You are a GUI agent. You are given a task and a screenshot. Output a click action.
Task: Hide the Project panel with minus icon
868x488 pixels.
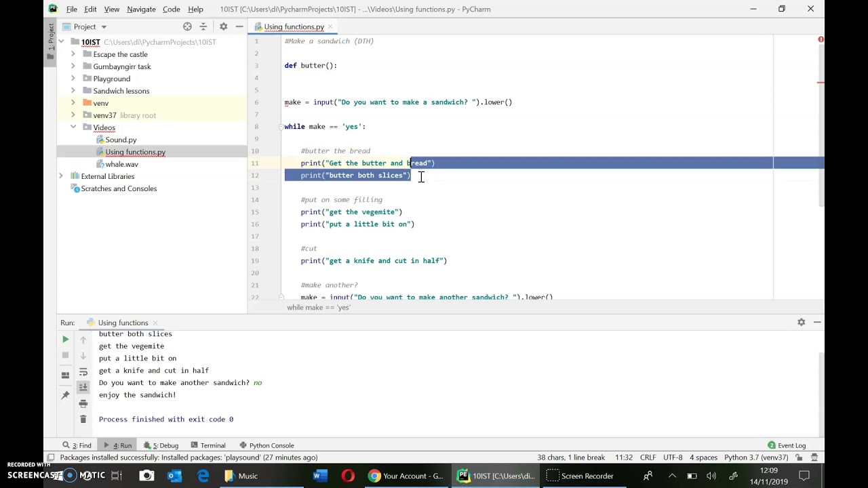(239, 26)
